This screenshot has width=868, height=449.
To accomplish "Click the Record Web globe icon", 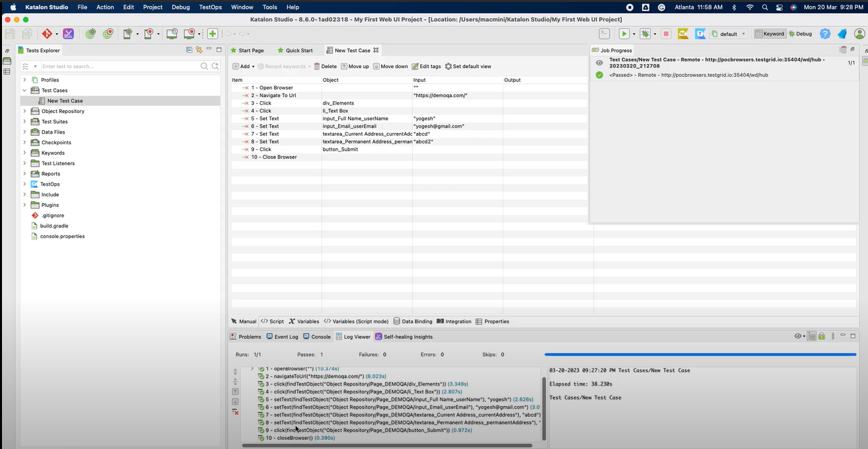I will (107, 34).
